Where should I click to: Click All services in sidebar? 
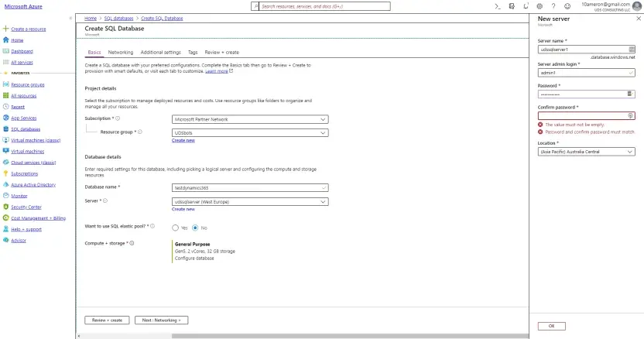[x=22, y=63]
